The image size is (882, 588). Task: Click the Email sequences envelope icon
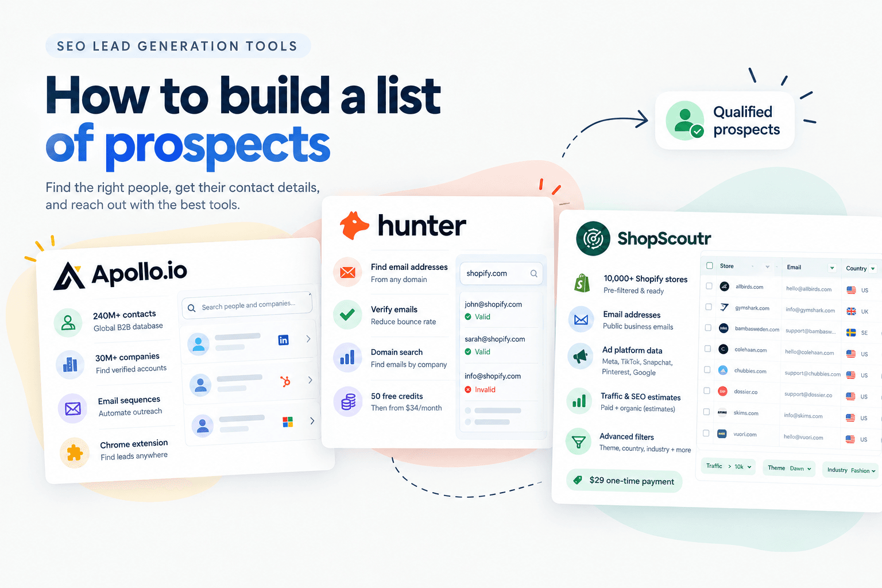(73, 408)
